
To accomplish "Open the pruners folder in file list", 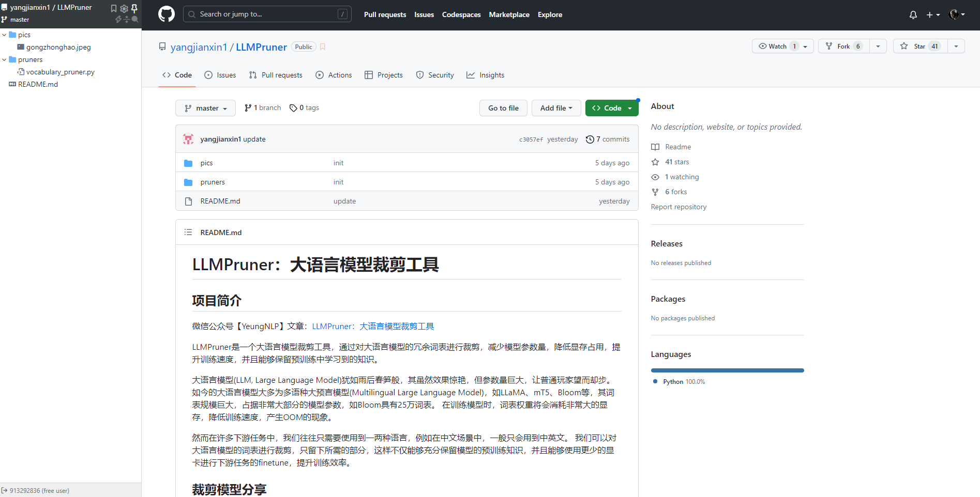I will tap(213, 182).
